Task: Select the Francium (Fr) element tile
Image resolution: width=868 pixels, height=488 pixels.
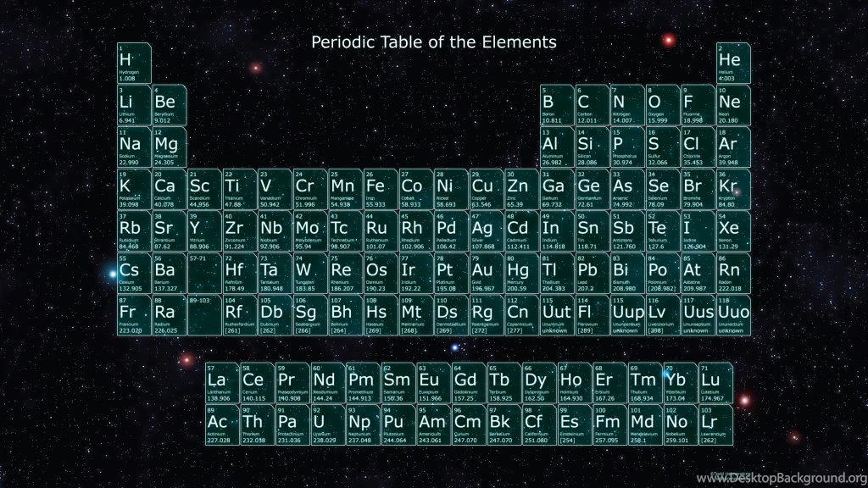Action: (x=134, y=315)
